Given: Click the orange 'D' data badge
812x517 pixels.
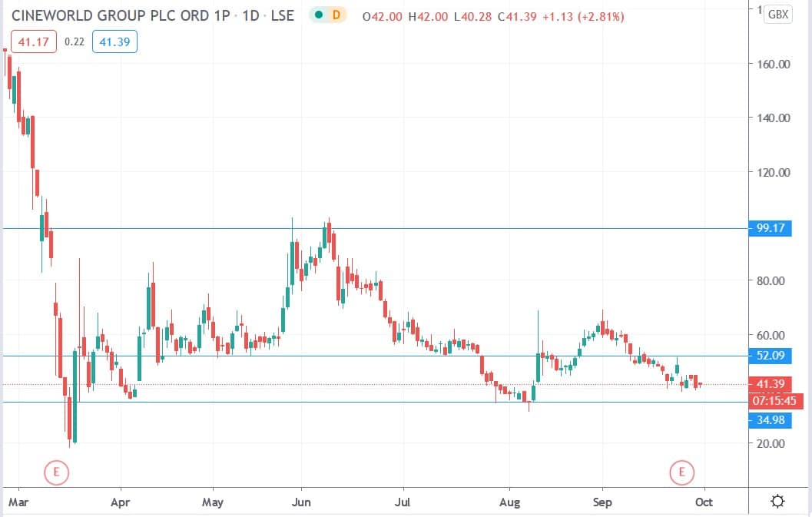Looking at the screenshot, I should pyautogui.click(x=336, y=15).
